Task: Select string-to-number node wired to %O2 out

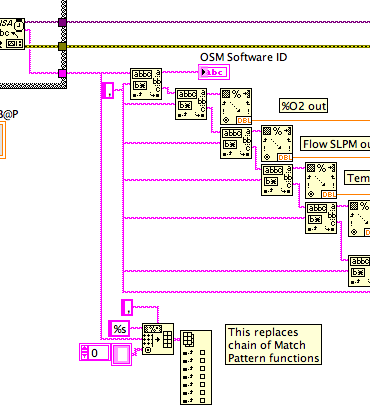Action: tap(236, 107)
